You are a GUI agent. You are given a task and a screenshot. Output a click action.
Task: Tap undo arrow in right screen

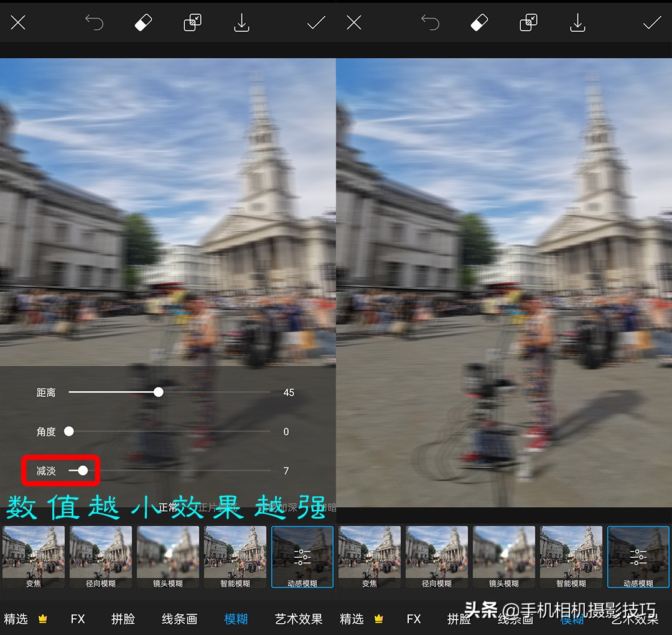tap(431, 22)
